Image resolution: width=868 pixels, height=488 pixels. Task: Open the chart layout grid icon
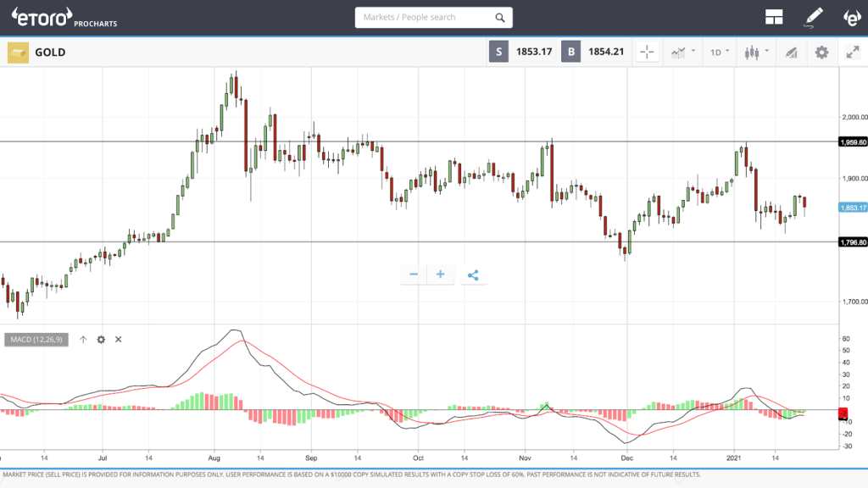pos(773,17)
